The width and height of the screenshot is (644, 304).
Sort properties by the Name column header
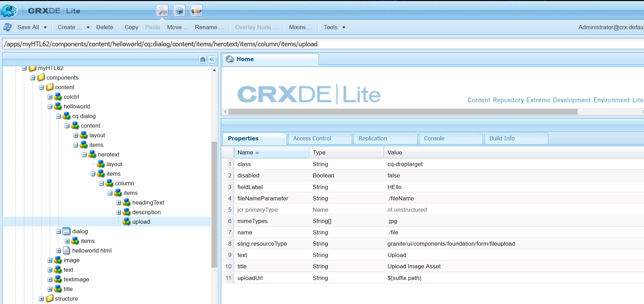tap(272, 152)
